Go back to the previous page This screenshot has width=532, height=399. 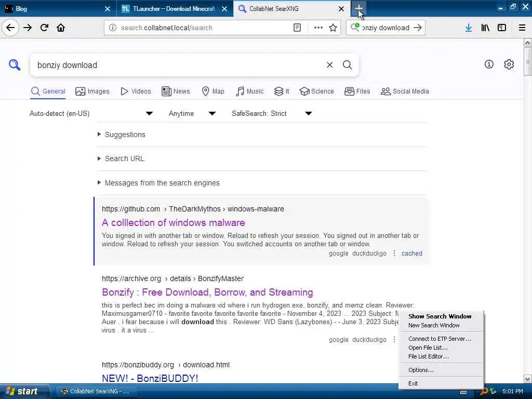[x=10, y=28]
